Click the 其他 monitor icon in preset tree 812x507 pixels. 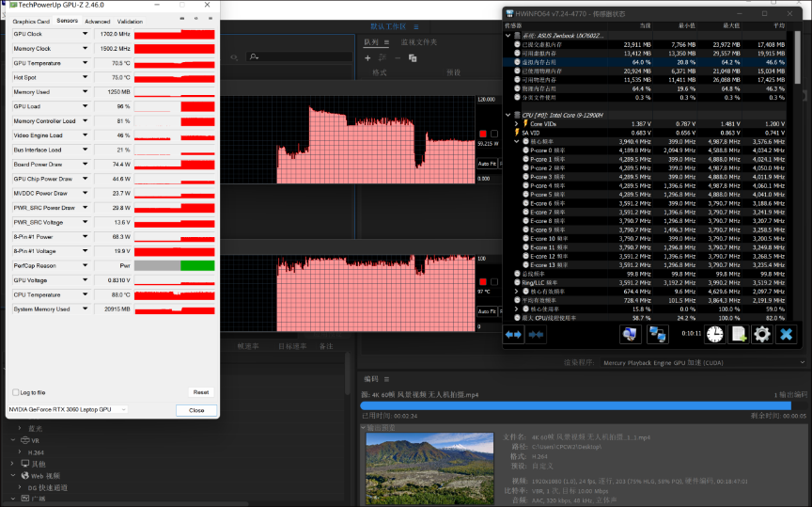[24, 464]
